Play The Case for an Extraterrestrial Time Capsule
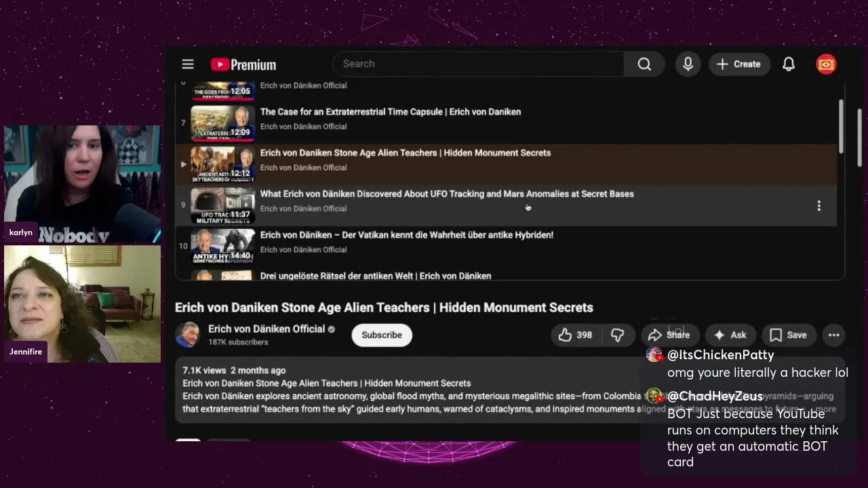 click(391, 112)
